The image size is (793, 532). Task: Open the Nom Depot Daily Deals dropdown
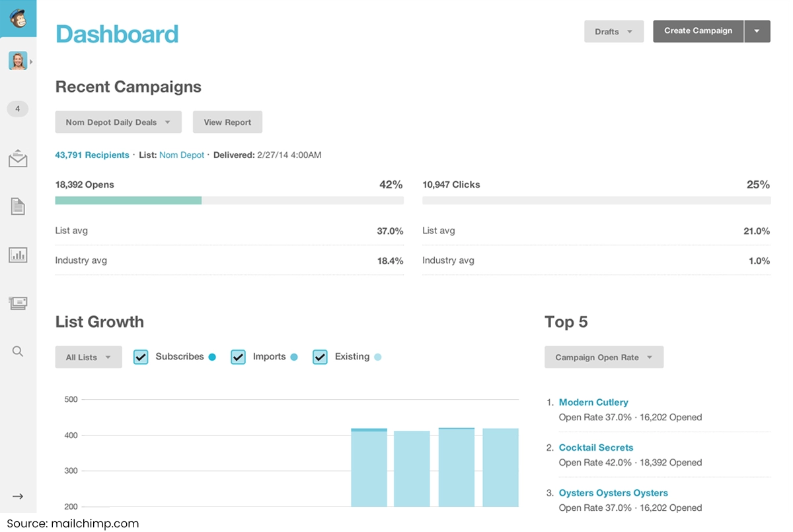118,122
